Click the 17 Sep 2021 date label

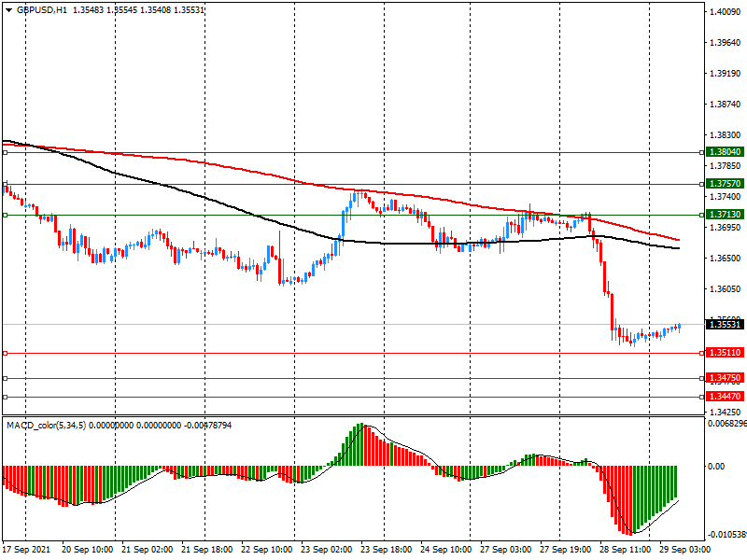coord(26,549)
